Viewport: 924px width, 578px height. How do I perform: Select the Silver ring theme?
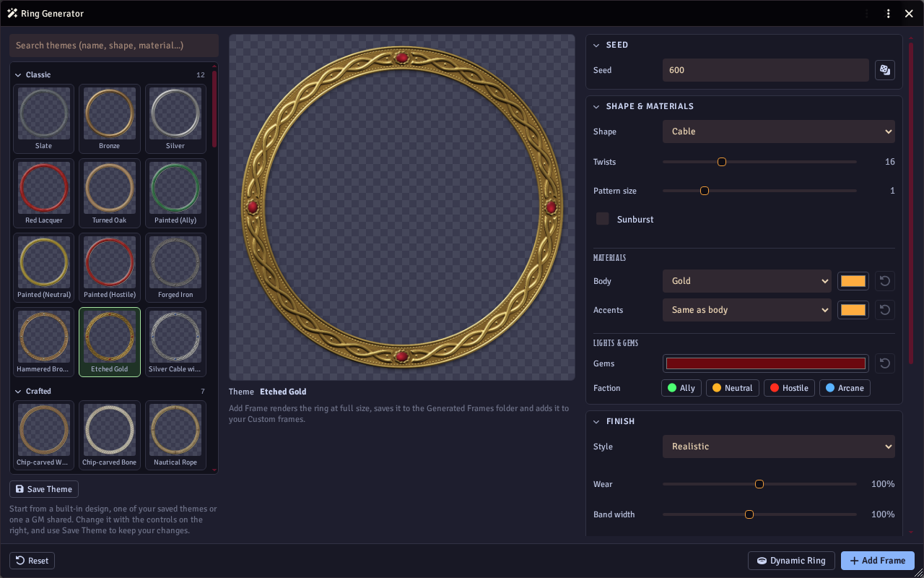[175, 118]
